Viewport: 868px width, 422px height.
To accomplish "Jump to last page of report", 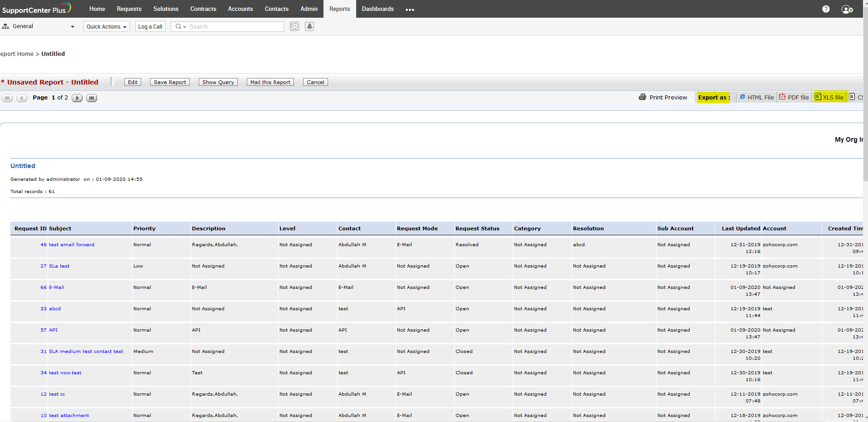I will [x=92, y=98].
